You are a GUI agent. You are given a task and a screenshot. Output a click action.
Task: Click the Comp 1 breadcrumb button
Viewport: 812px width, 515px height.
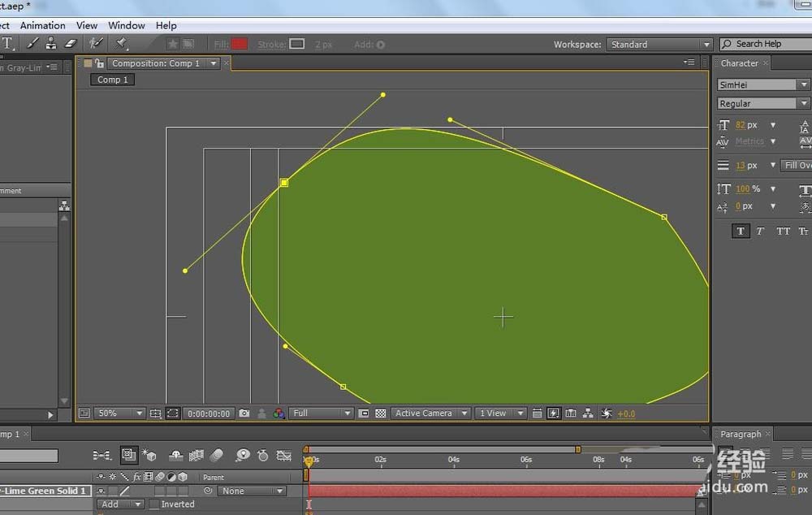[x=112, y=80]
